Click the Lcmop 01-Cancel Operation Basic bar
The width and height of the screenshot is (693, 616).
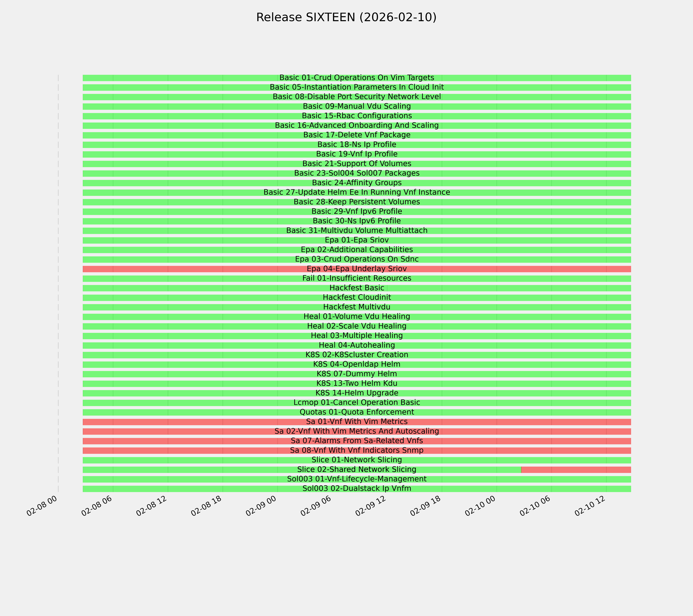357,403
